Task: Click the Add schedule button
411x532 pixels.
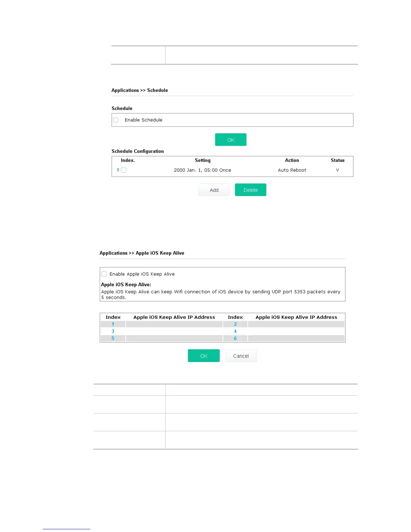Action: 214,190
